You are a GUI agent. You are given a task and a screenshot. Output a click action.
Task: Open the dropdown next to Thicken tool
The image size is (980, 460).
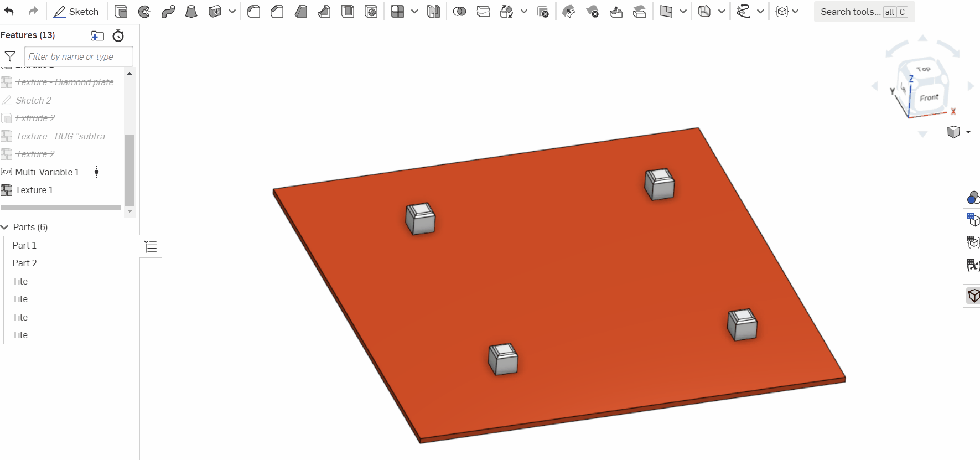coord(232,12)
